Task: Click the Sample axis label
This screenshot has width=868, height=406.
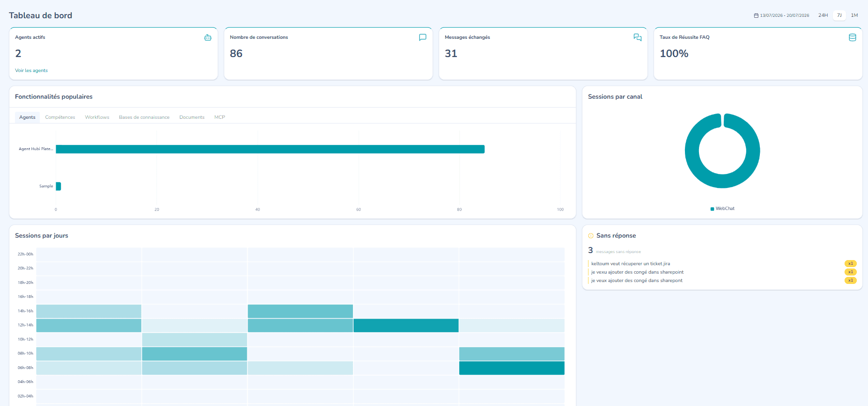Action: 46,186
